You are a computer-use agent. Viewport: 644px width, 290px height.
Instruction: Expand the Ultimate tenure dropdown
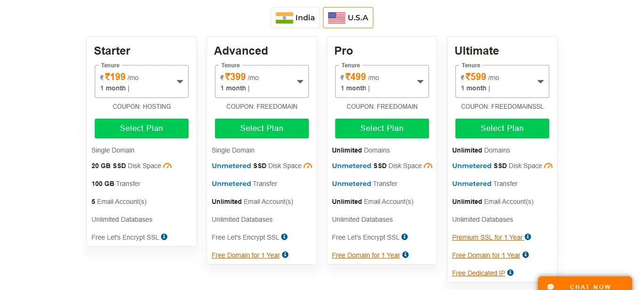point(540,81)
